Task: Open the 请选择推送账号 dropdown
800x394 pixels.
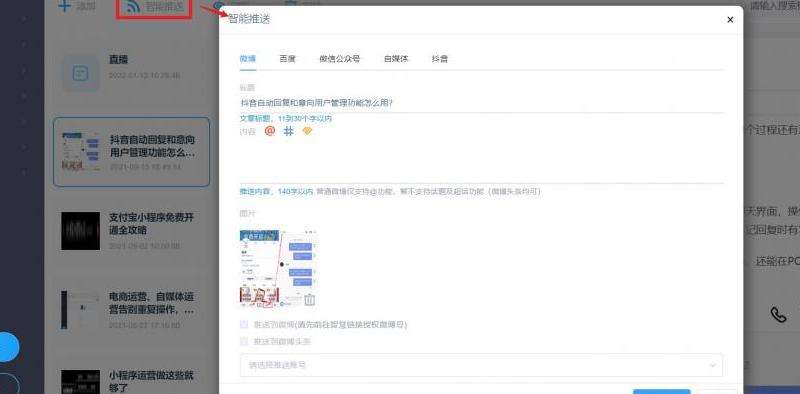Action: coord(481,365)
